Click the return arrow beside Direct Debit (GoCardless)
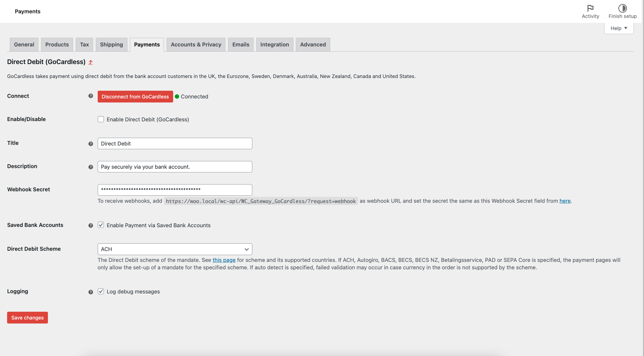The width and height of the screenshot is (644, 356). (91, 62)
